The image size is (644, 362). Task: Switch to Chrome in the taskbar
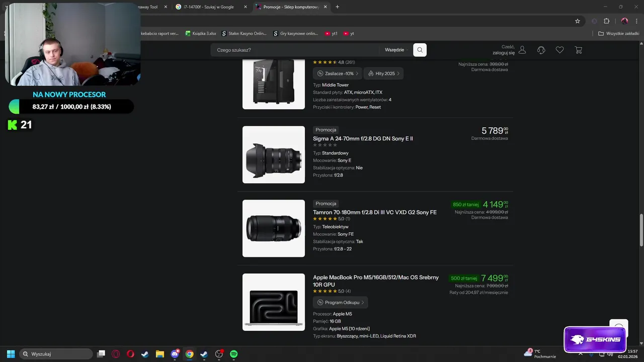(189, 354)
